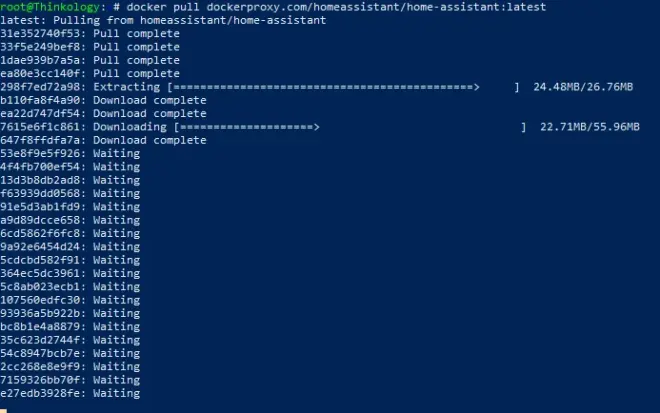Screen dimensions: 660x413
Task: Click Waiting status of 35c623d2744f
Action: click(117, 340)
